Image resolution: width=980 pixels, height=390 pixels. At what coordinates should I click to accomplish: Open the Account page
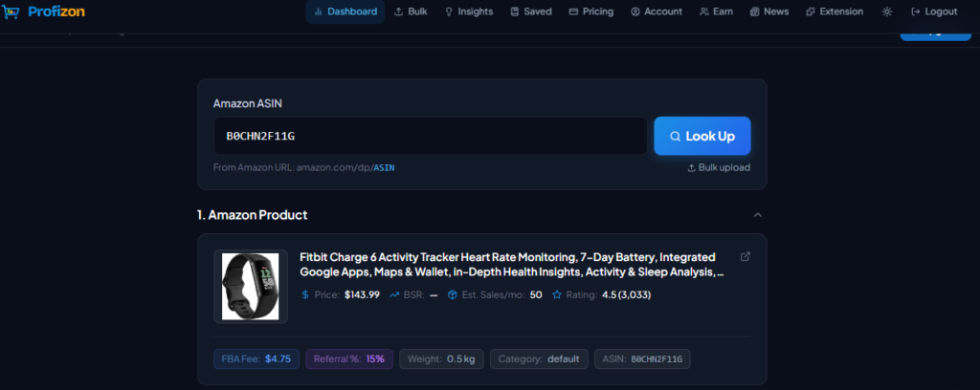point(657,11)
